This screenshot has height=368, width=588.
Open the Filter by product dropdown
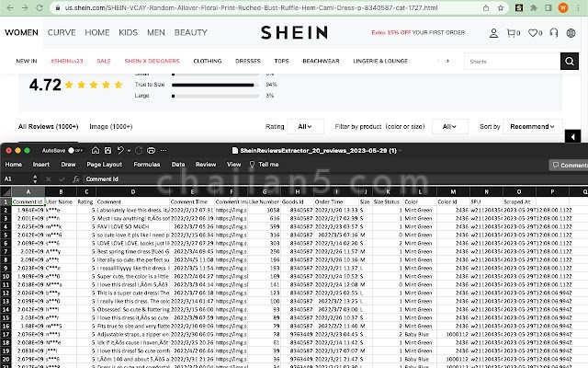tap(449, 127)
